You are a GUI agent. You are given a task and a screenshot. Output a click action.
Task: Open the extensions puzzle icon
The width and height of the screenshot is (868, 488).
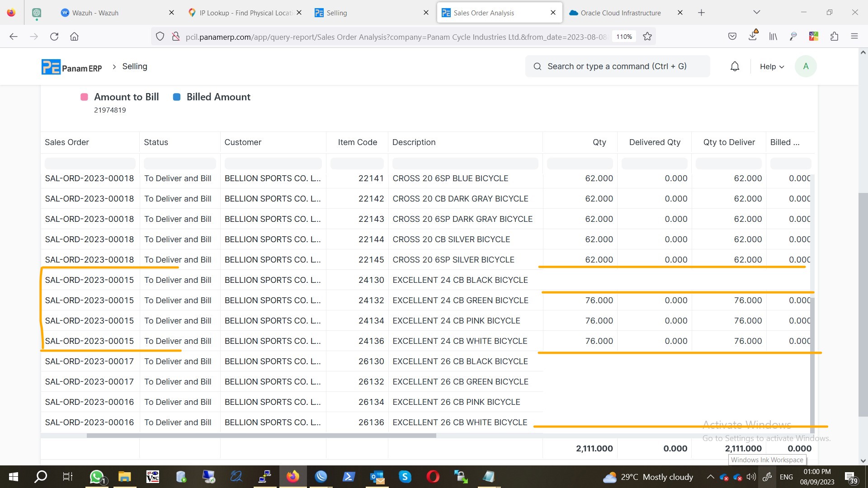(x=834, y=37)
